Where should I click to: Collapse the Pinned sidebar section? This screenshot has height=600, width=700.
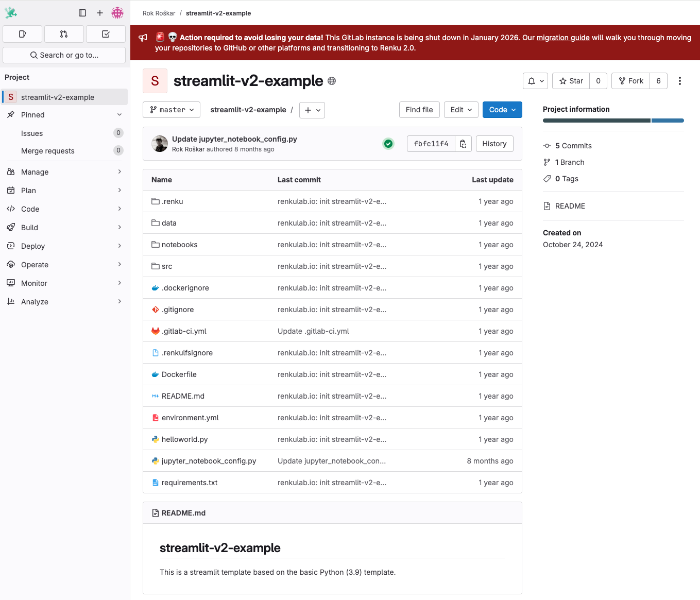64,115
